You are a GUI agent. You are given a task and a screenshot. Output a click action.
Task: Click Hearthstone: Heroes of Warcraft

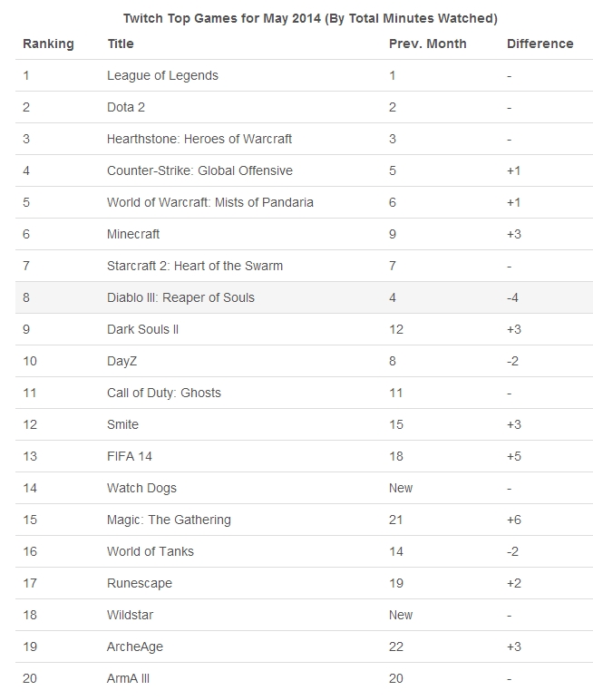(199, 139)
